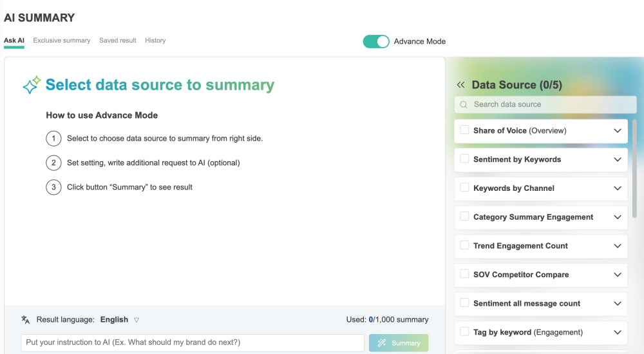Screen dimensions: 644x354
Task: Click the Search data source field
Action: click(545, 104)
